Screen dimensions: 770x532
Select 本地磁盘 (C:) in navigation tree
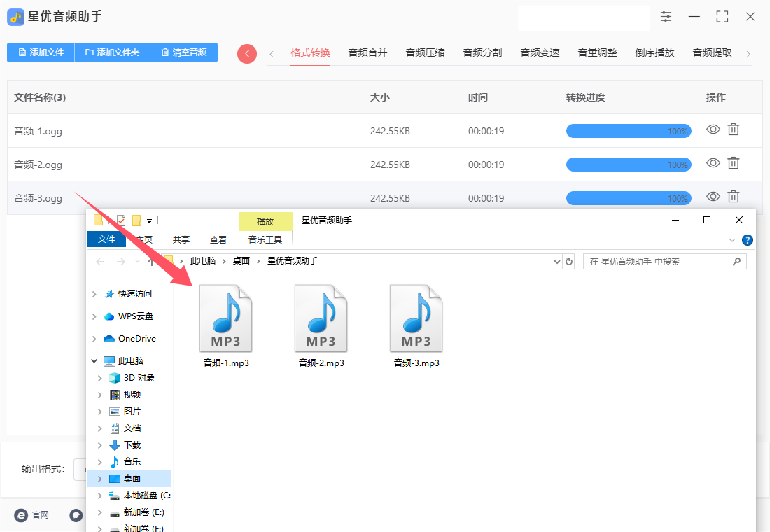point(147,495)
